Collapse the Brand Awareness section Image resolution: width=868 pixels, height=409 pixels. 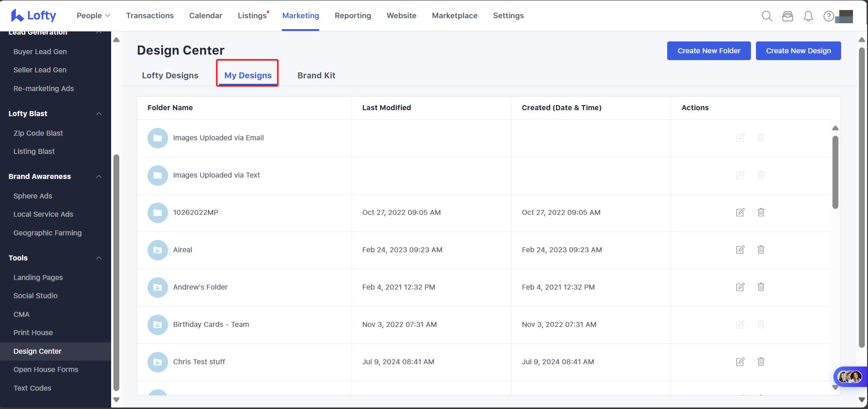tap(99, 177)
